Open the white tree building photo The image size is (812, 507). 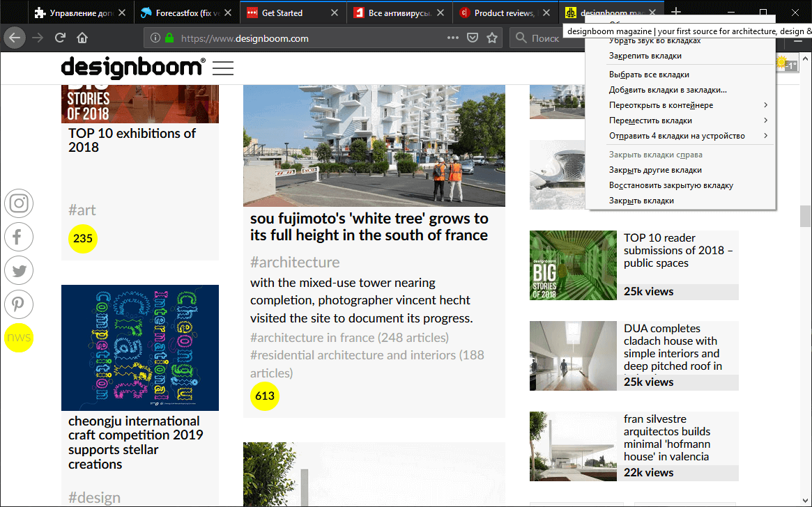tap(374, 146)
